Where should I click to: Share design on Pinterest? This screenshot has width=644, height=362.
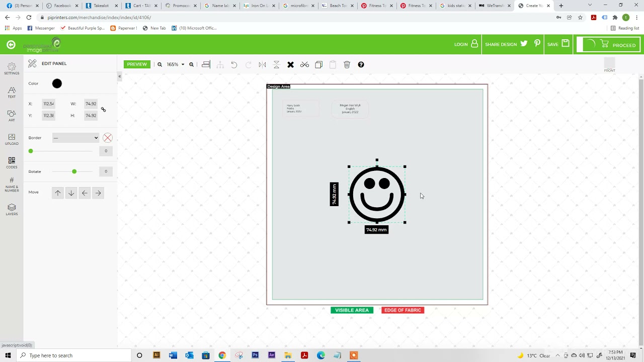(x=537, y=44)
